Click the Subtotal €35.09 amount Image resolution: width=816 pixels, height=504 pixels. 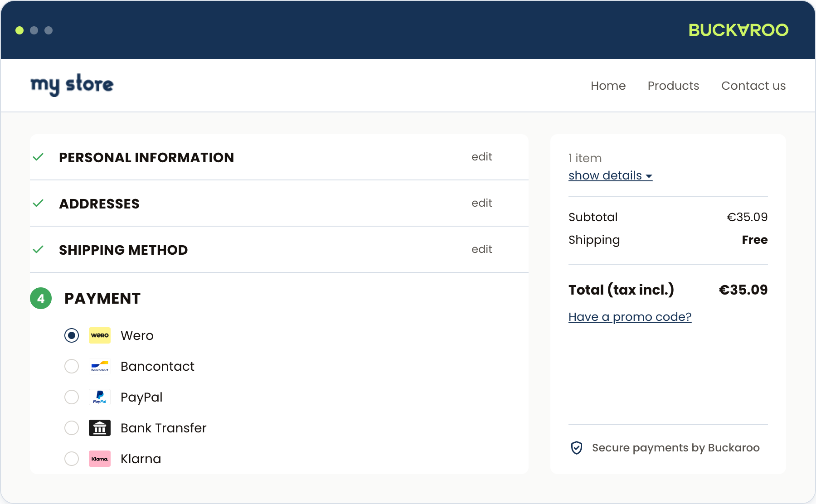click(747, 217)
